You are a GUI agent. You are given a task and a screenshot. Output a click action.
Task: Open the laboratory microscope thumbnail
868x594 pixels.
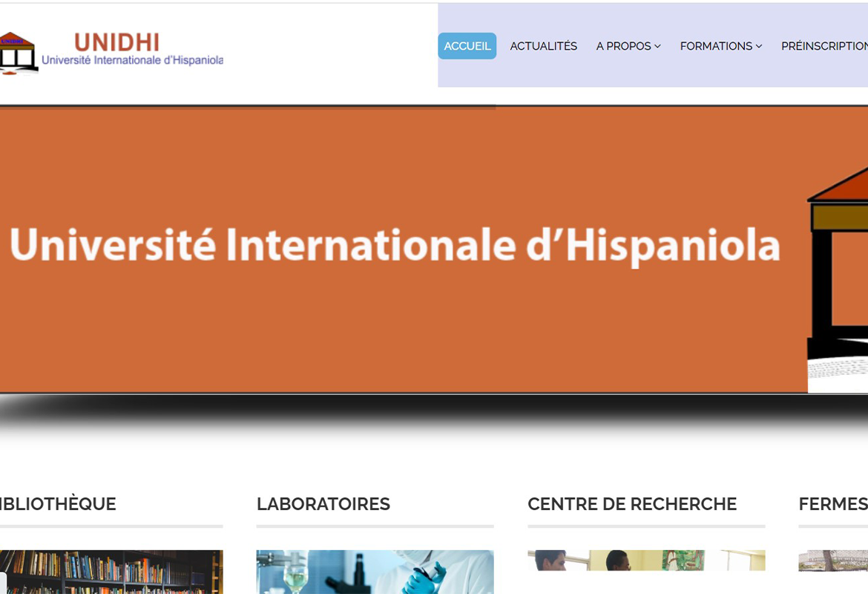coord(375,572)
